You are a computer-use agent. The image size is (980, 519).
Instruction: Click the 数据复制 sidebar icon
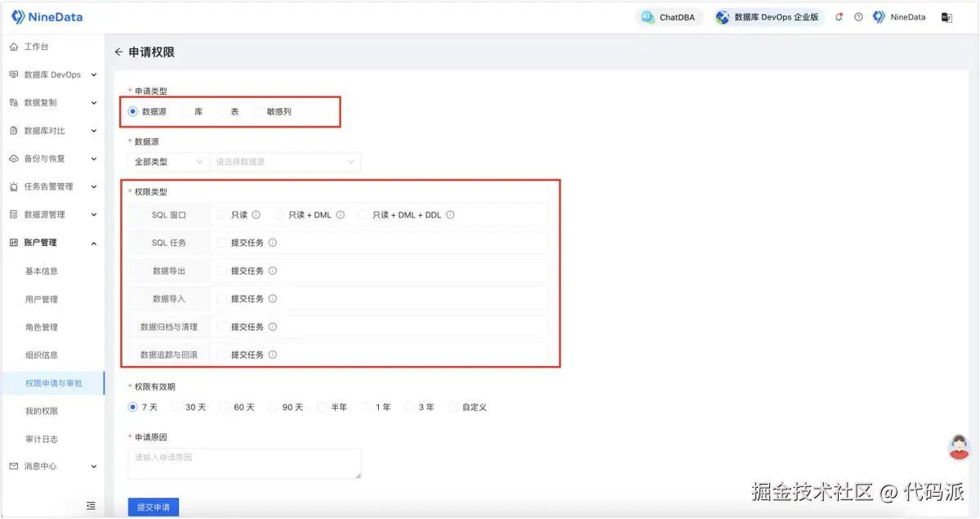point(13,103)
